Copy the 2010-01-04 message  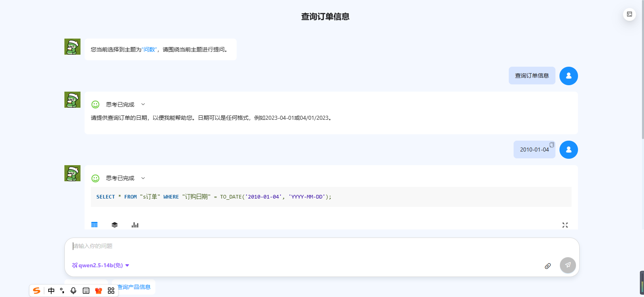point(552,145)
